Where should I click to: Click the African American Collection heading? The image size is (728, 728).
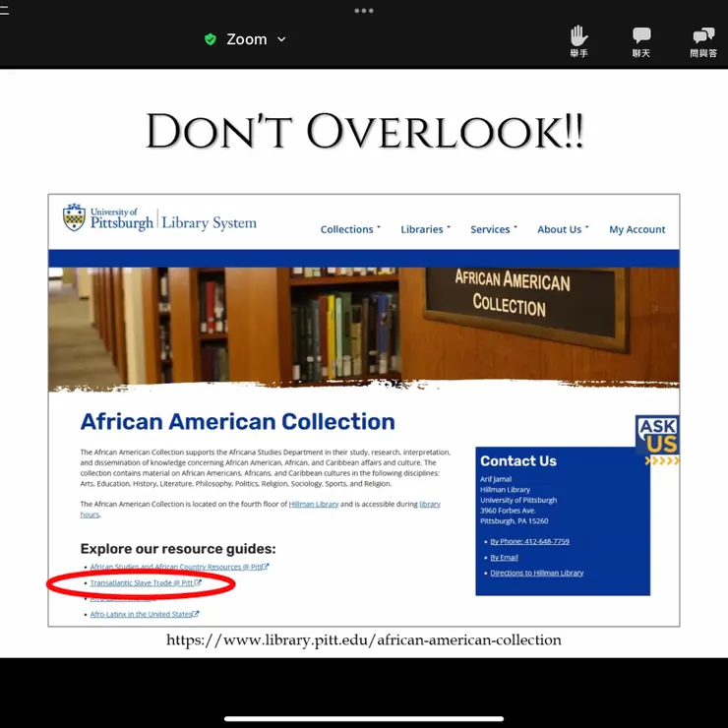click(x=237, y=422)
